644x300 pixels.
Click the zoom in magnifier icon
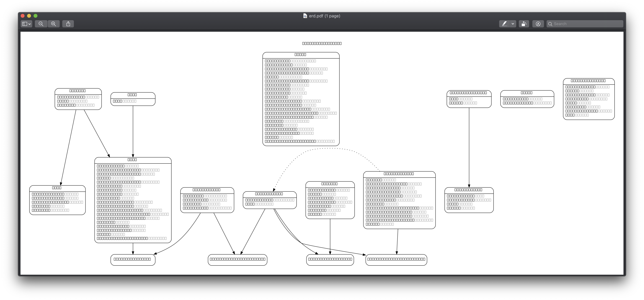click(x=54, y=24)
